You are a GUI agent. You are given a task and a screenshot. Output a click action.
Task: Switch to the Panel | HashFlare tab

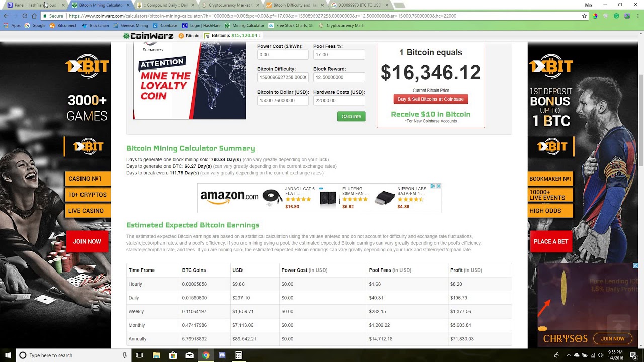tap(34, 5)
